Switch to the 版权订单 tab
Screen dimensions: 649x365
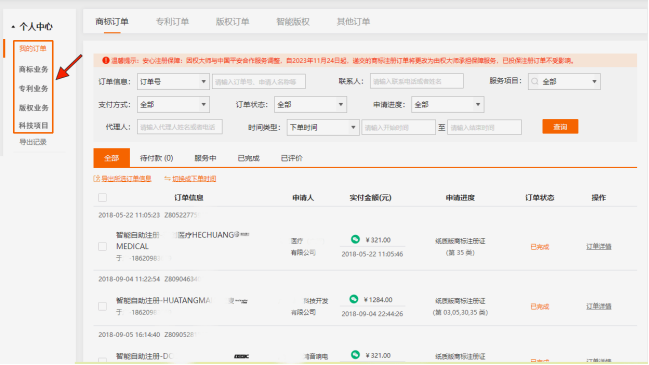coord(232,22)
